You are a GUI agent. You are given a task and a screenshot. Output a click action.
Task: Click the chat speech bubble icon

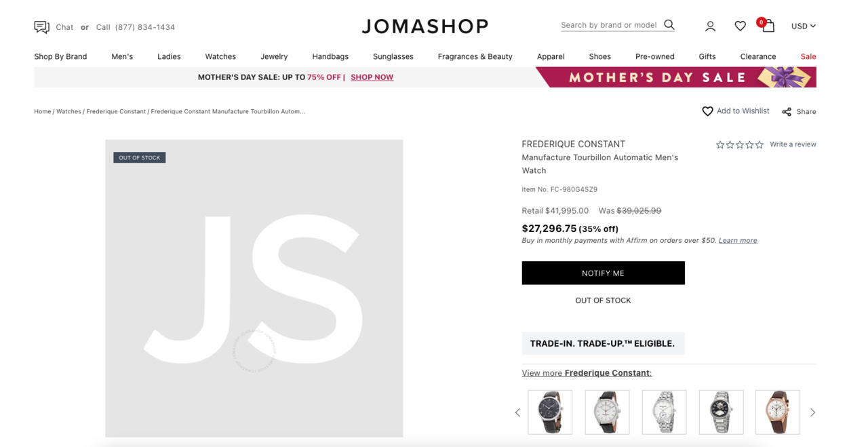coord(41,27)
